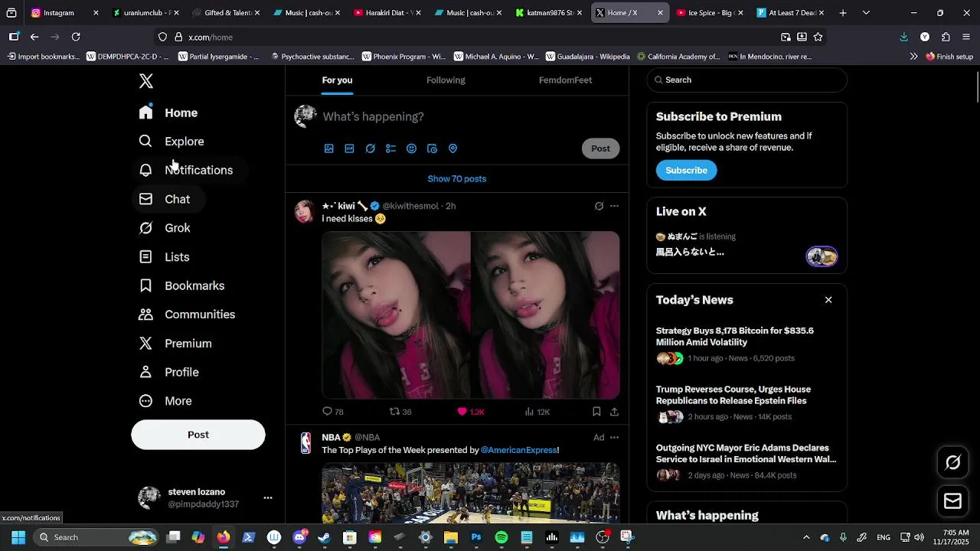Image resolution: width=980 pixels, height=551 pixels.
Task: Switch to the For you tab
Action: point(337,80)
